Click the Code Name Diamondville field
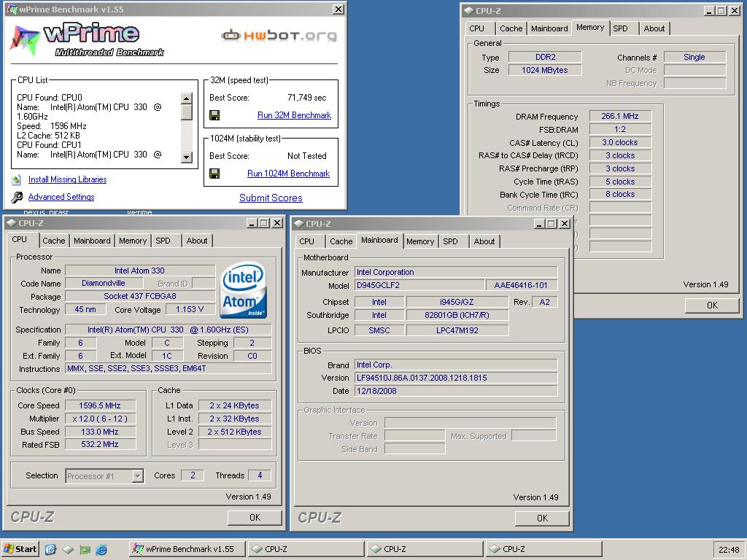The width and height of the screenshot is (747, 560). coord(104,284)
